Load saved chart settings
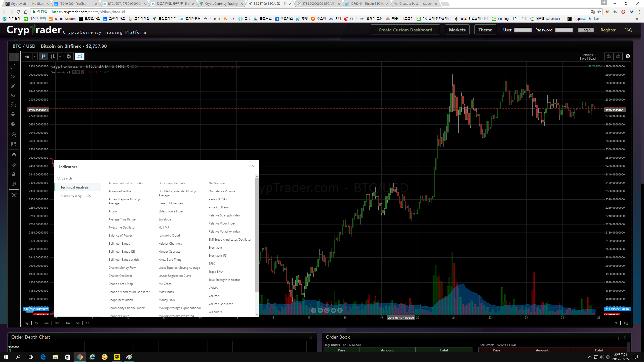 click(592, 59)
